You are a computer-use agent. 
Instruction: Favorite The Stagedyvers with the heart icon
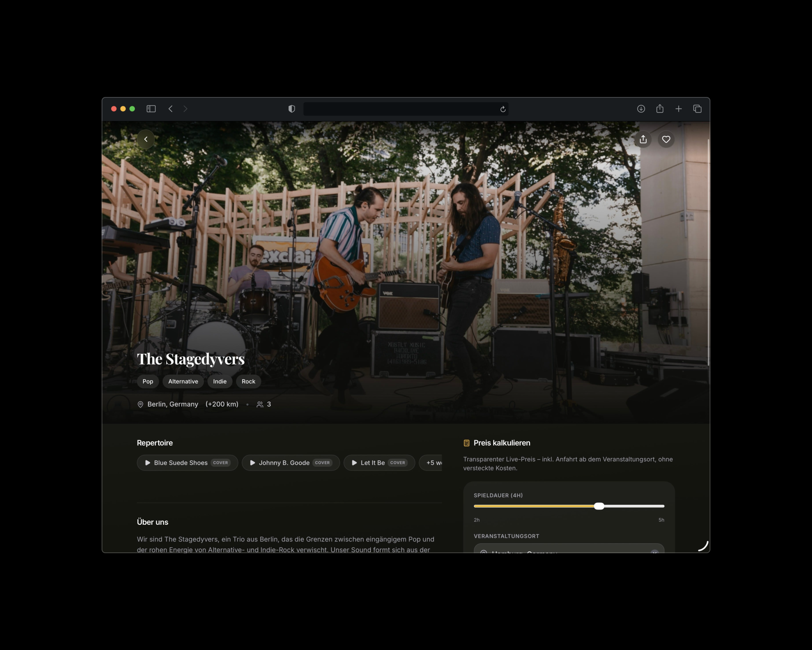[x=666, y=139]
